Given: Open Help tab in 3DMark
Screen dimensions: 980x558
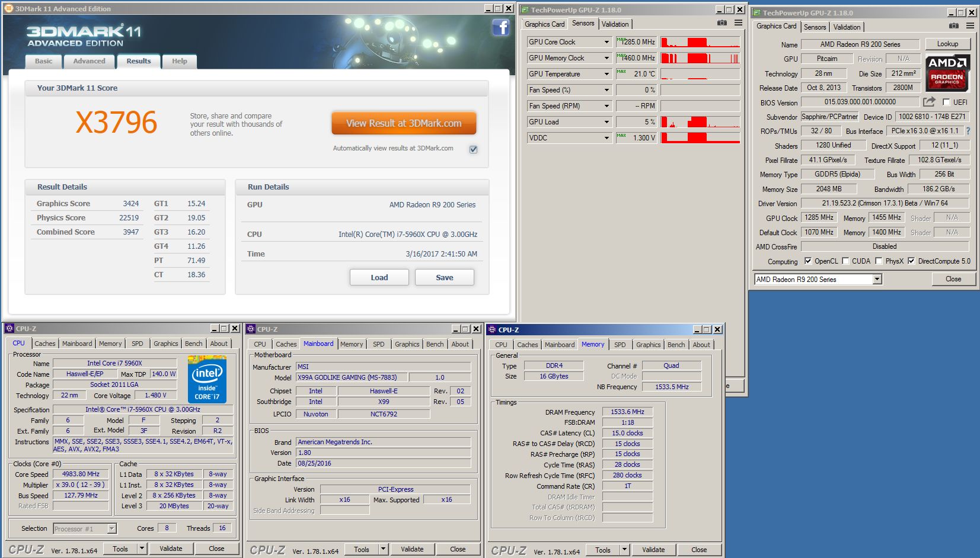Looking at the screenshot, I should pyautogui.click(x=180, y=61).
